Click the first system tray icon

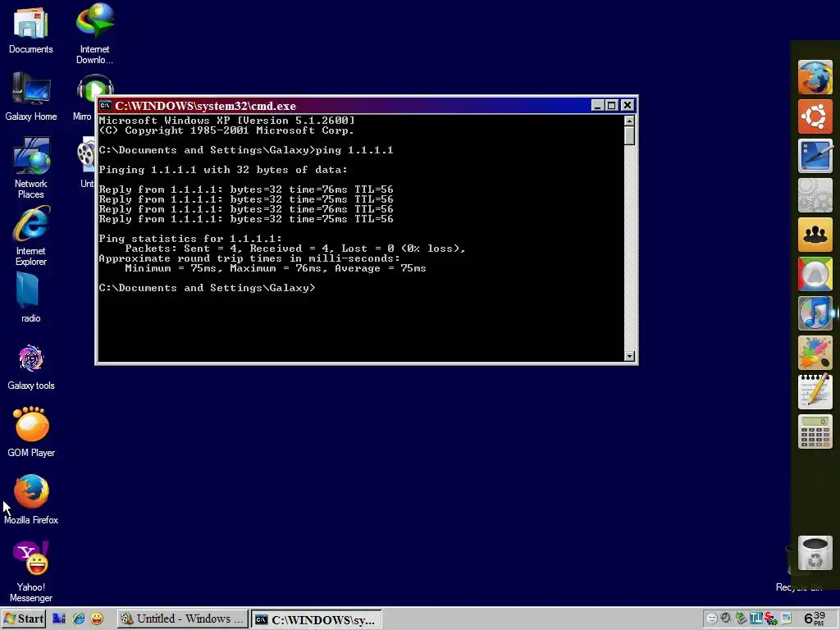712,619
